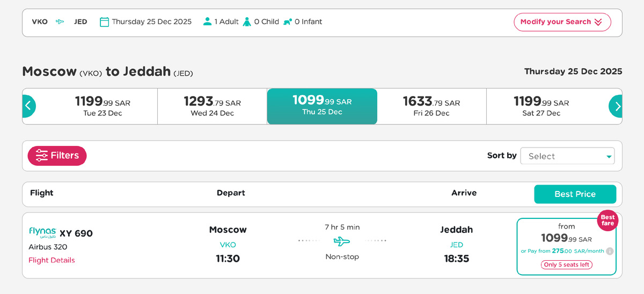Show previous dates with left arrow

(29, 106)
